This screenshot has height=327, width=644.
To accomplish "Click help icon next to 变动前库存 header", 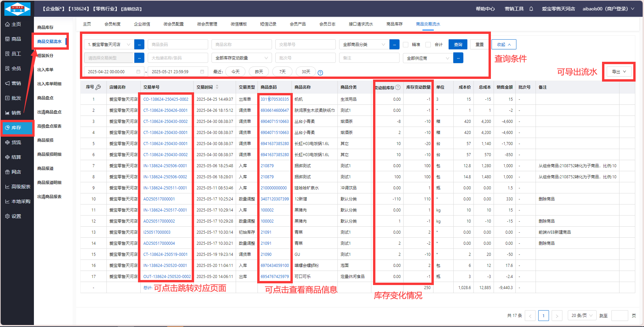I will pos(398,87).
